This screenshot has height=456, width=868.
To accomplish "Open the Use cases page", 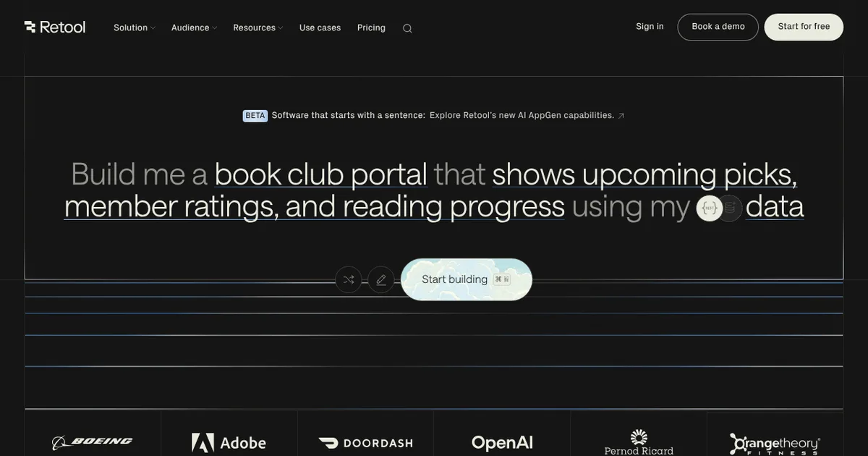I will pyautogui.click(x=320, y=28).
